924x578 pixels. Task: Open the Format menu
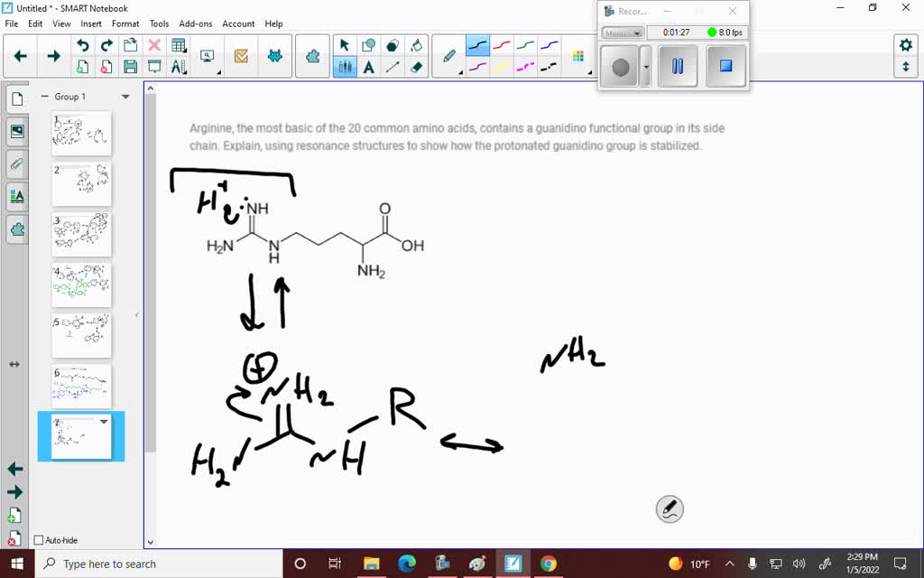tap(125, 23)
